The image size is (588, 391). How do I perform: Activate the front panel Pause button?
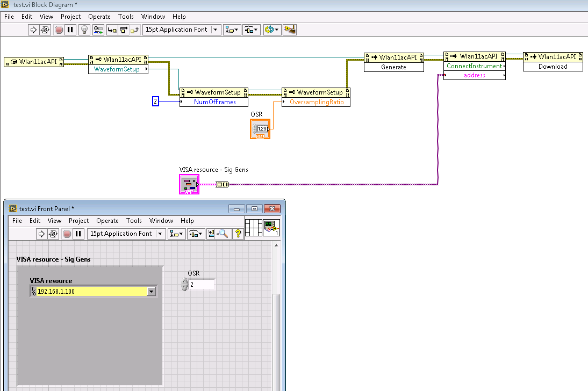pyautogui.click(x=78, y=234)
